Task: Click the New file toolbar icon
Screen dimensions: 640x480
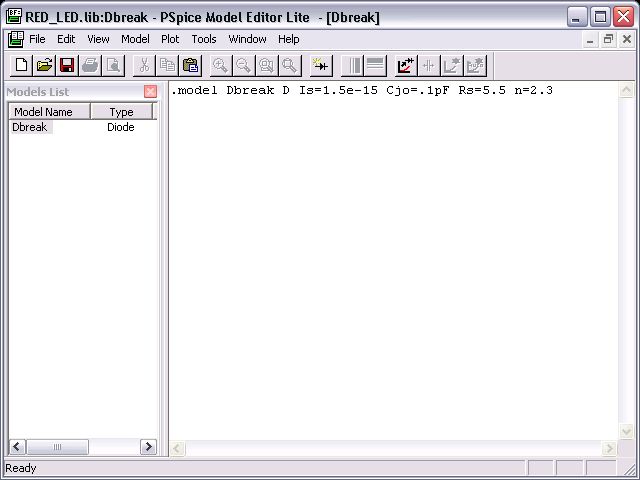Action: (21, 65)
